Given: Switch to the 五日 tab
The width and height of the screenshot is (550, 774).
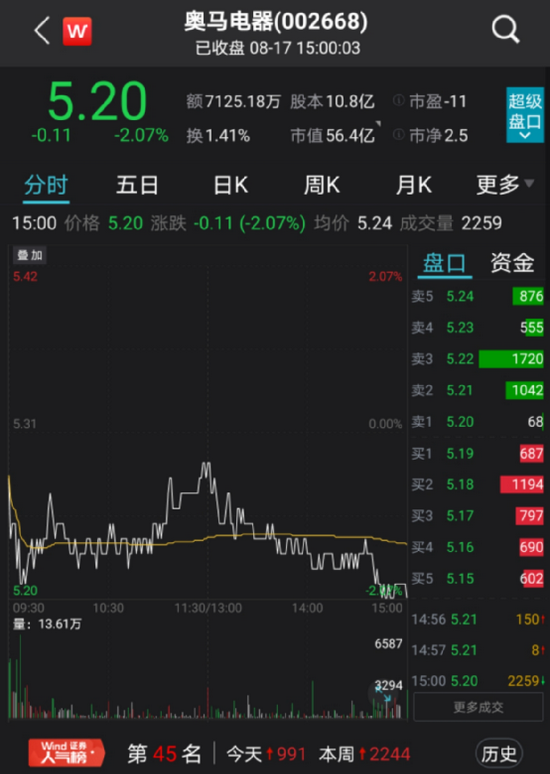Looking at the screenshot, I should click(x=137, y=185).
